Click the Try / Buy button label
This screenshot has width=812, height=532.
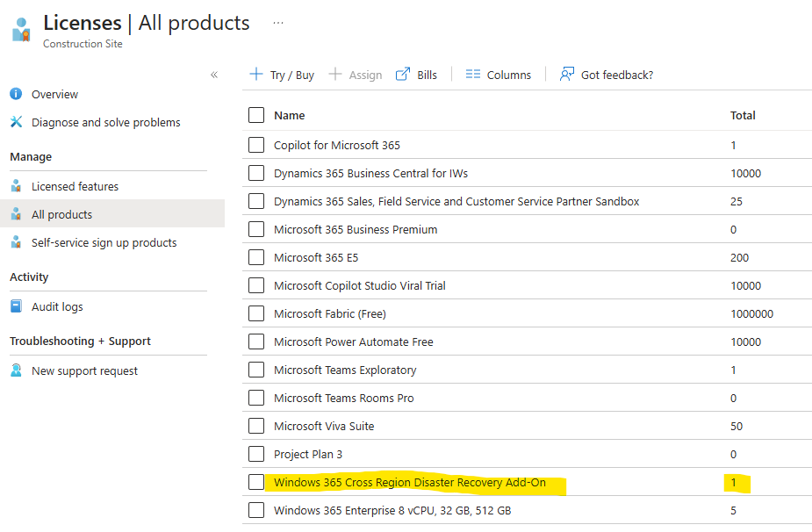tap(292, 75)
